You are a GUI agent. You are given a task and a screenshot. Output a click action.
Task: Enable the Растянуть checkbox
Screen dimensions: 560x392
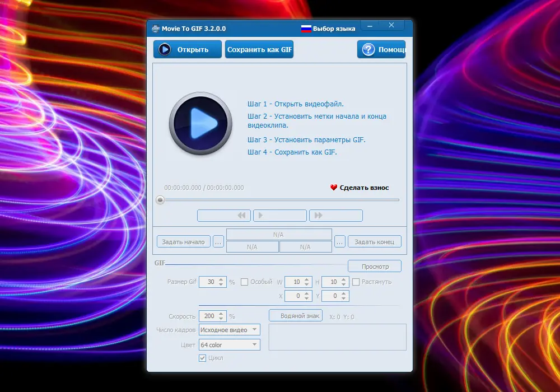coord(356,282)
